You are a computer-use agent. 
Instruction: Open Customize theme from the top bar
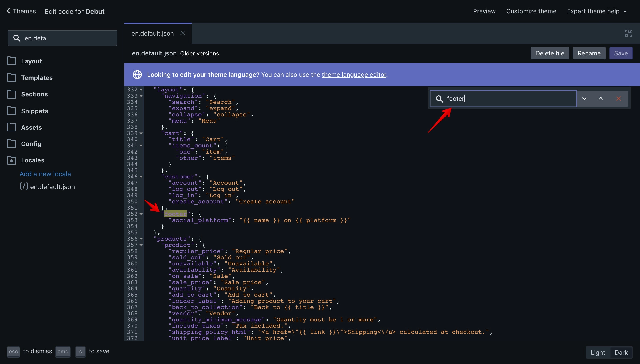[531, 11]
